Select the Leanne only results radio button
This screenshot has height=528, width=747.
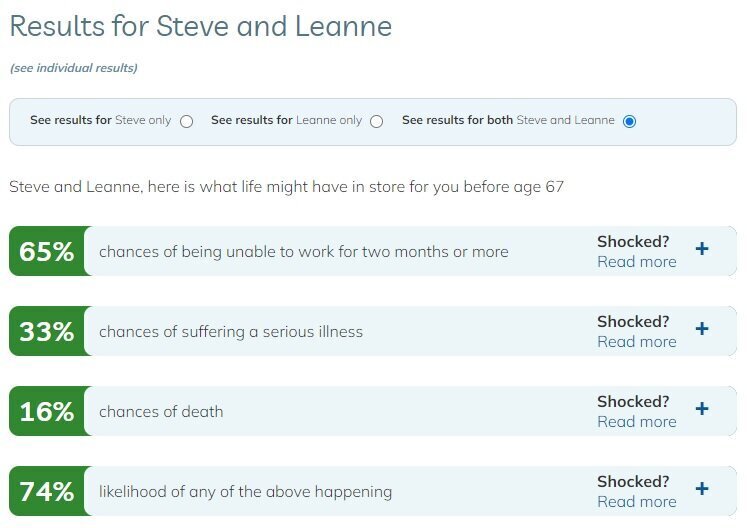click(376, 122)
